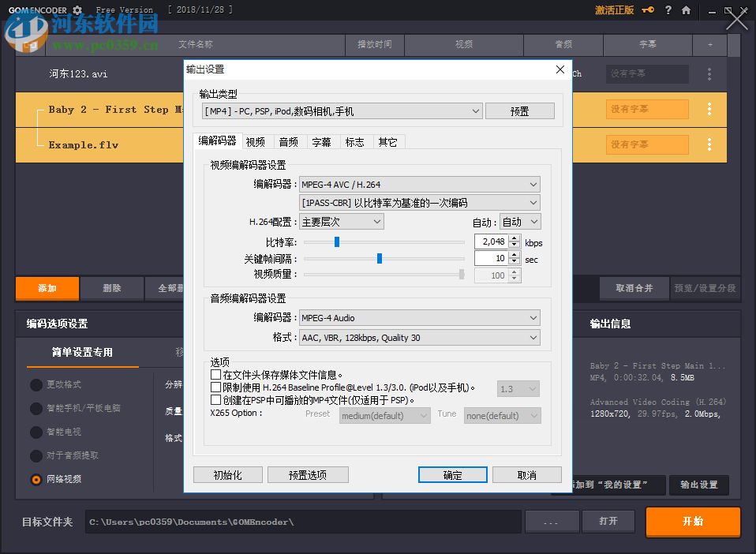
Task: Open the three-dot menu on the Example.flv row
Action: pyautogui.click(x=709, y=144)
